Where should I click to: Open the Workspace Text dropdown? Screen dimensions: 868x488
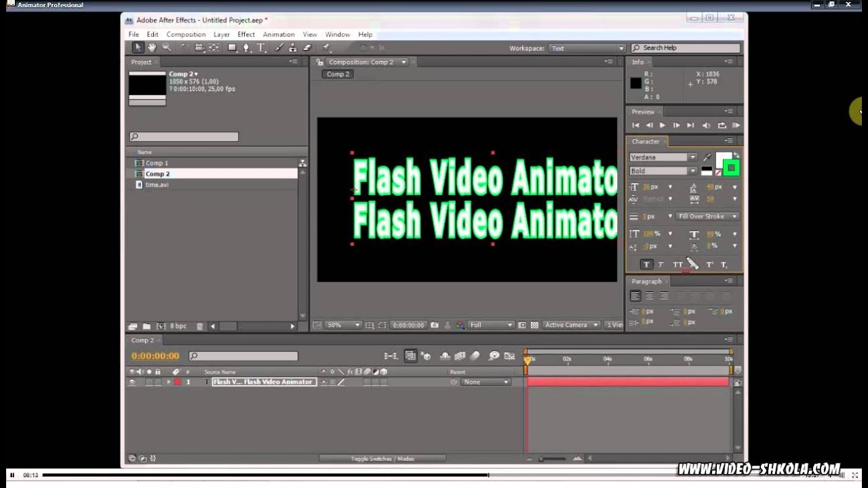[x=587, y=48]
